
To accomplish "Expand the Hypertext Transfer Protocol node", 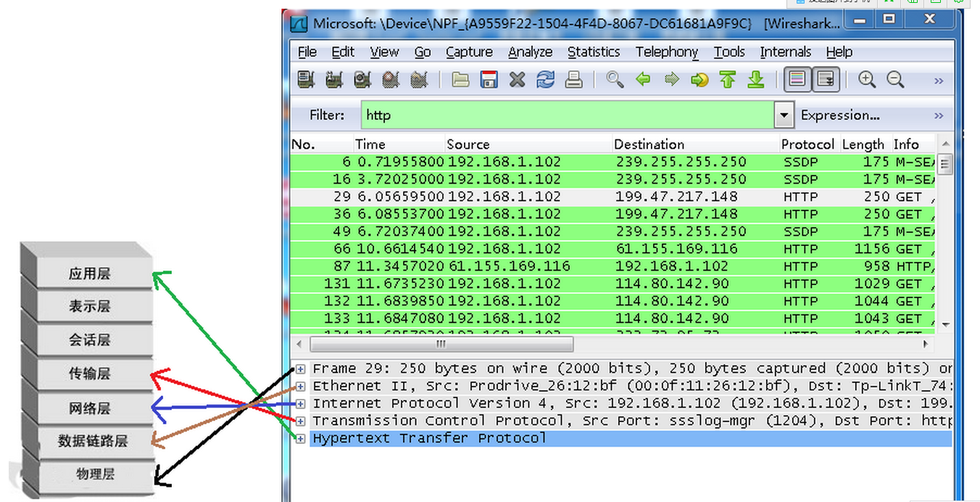I will pyautogui.click(x=300, y=438).
